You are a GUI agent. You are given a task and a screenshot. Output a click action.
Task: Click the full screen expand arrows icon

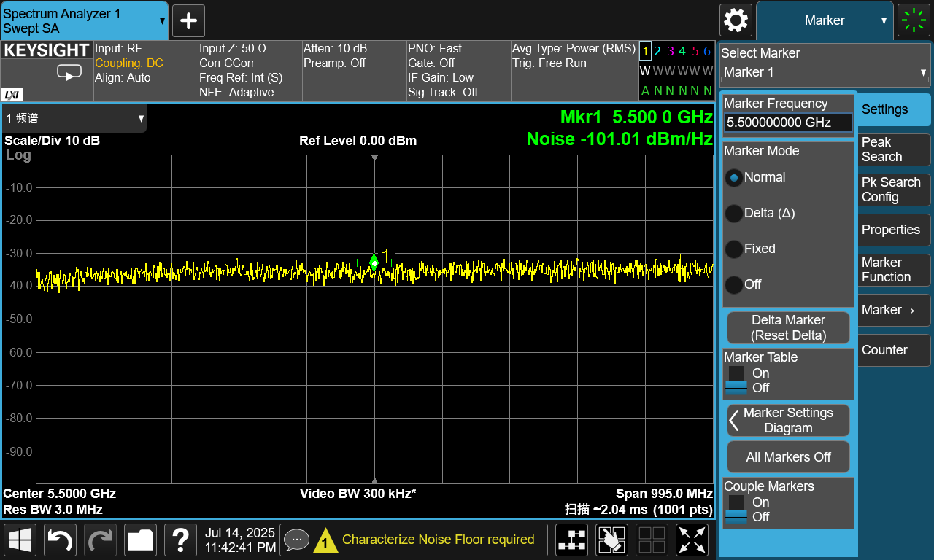tap(692, 540)
